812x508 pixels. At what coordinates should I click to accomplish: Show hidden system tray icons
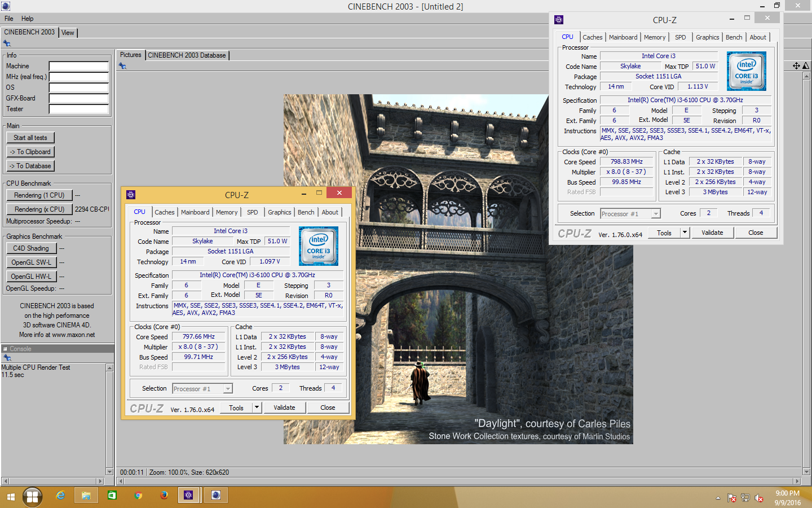tap(718, 498)
